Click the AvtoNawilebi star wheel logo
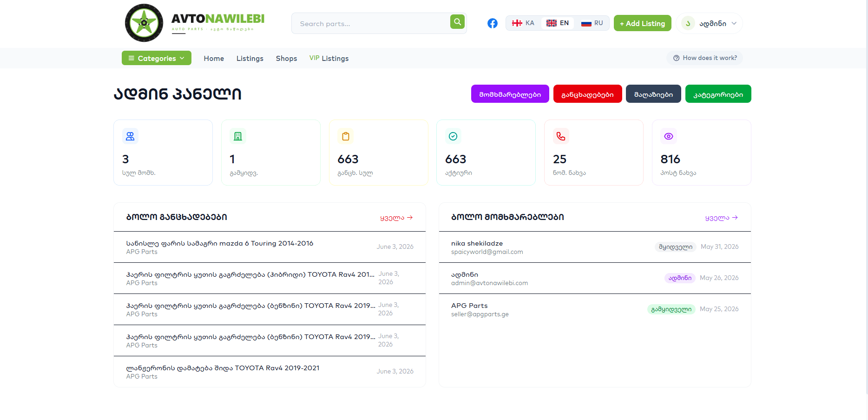This screenshot has height=420, width=868. pyautogui.click(x=144, y=23)
